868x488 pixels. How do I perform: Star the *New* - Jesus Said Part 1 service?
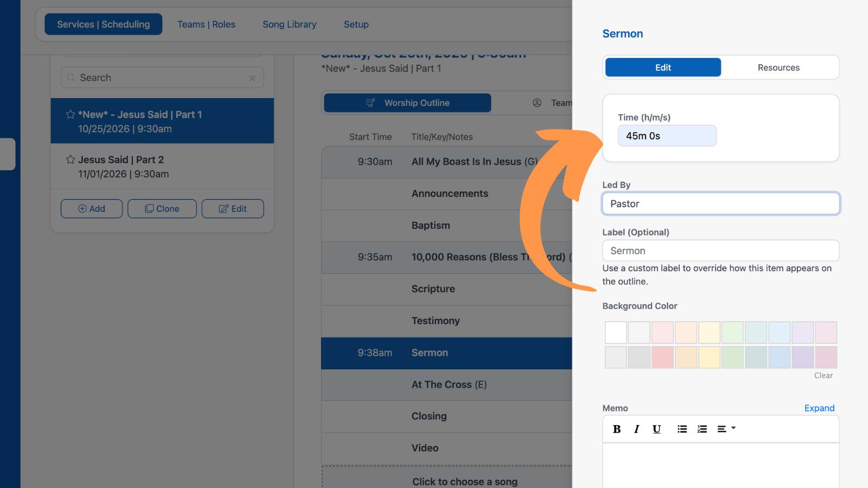[x=71, y=114]
